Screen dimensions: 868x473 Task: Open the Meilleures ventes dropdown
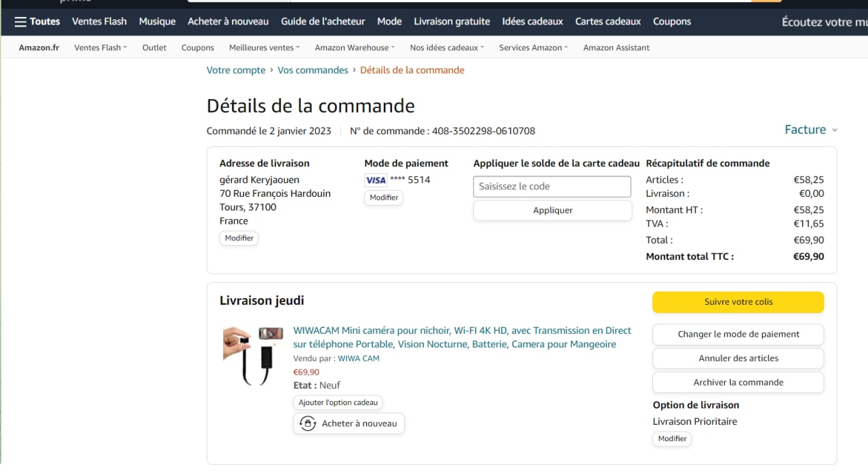click(265, 48)
